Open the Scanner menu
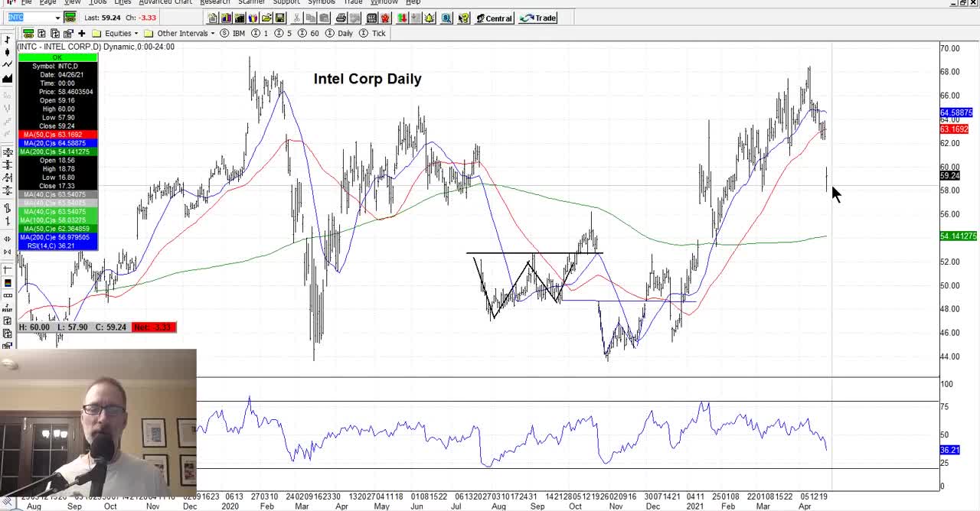980x511 pixels. (251, 2)
